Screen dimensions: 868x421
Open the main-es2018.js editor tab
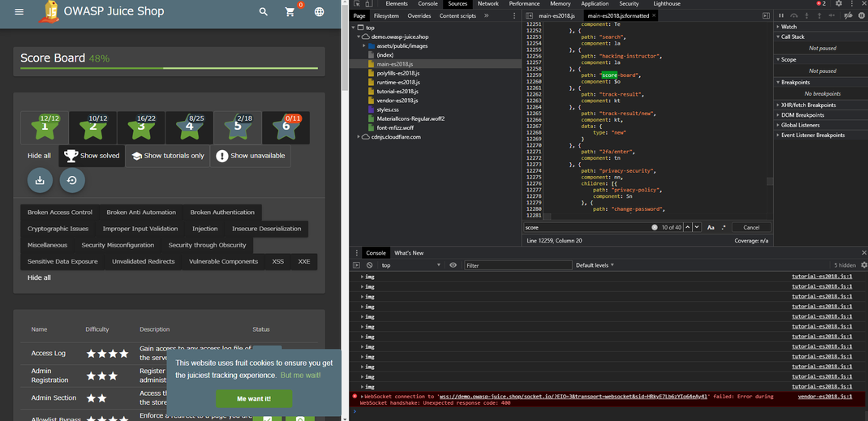(555, 16)
